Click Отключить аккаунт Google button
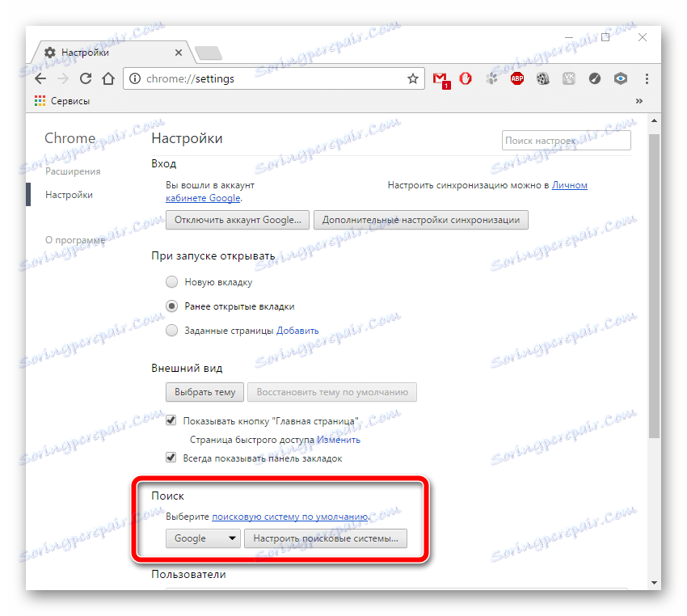Image resolution: width=687 pixels, height=616 pixels. [238, 220]
